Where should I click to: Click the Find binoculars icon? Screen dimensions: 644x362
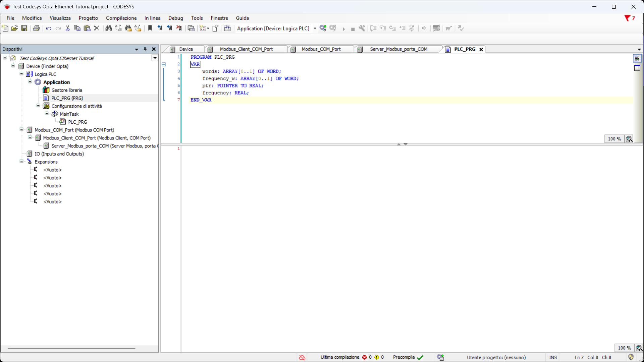[108, 28]
